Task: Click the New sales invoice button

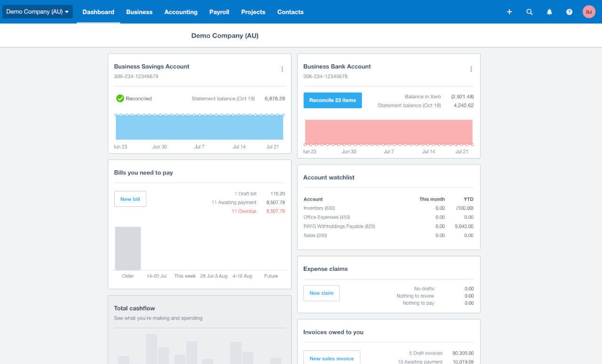Action: coord(332,358)
